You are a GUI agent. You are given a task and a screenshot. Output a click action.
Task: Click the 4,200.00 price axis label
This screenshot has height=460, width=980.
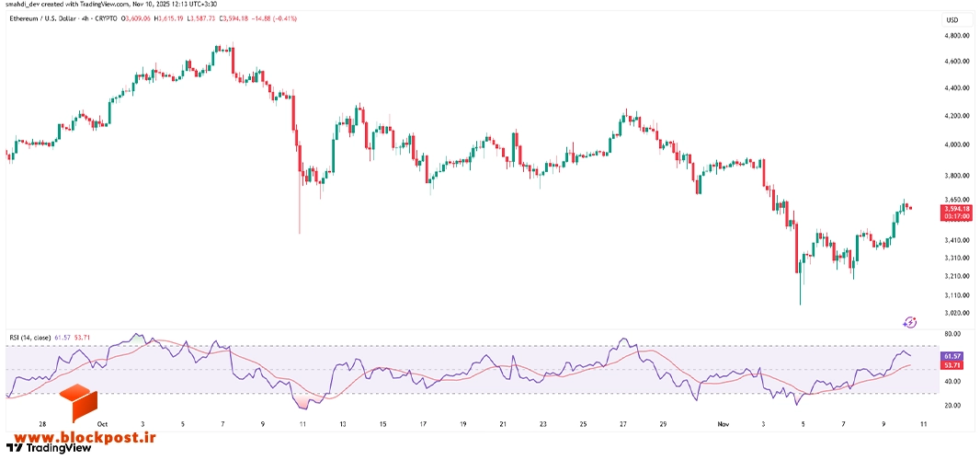tap(957, 117)
